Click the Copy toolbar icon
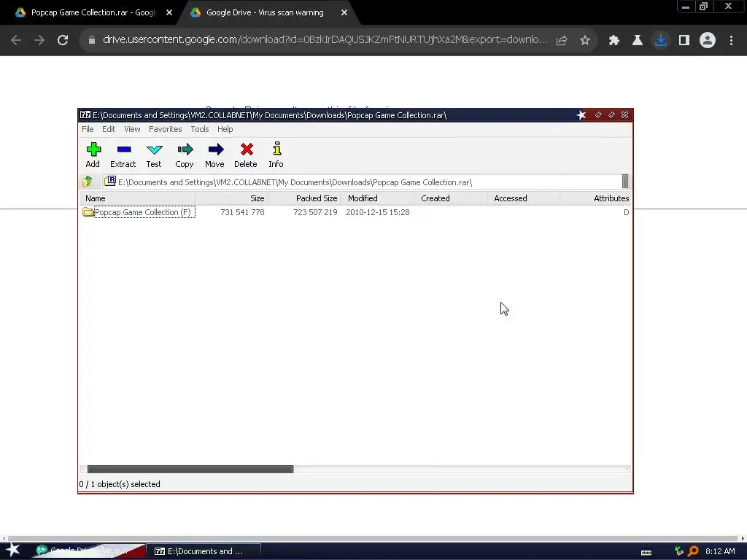747x560 pixels. pos(185,155)
